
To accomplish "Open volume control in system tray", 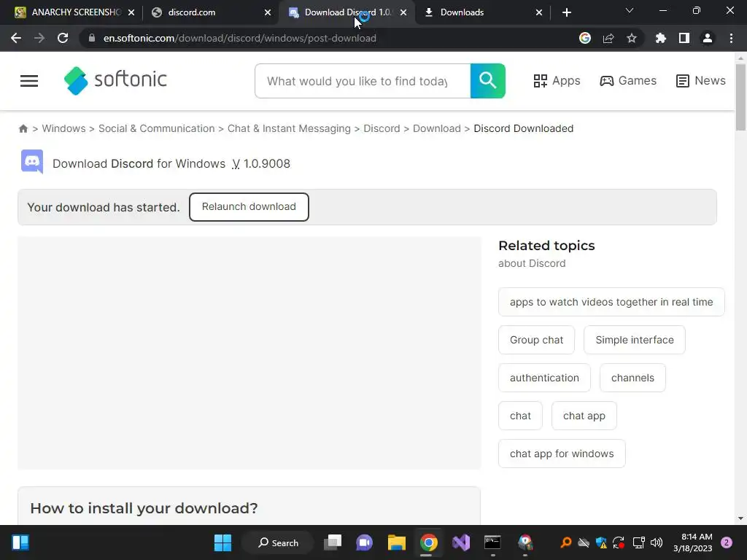I will click(657, 542).
